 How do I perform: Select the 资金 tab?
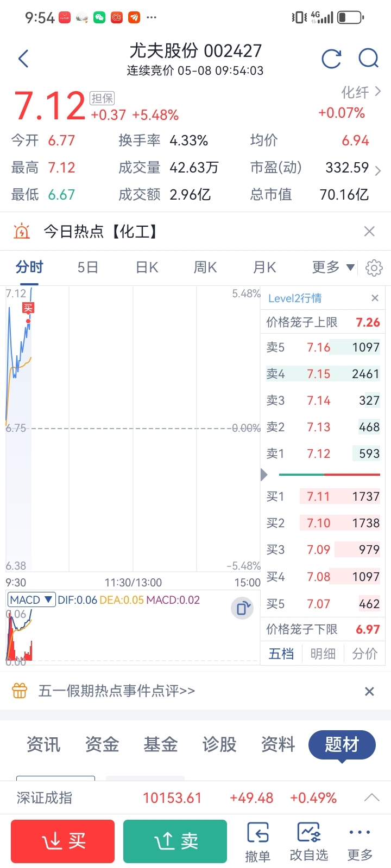[x=102, y=744]
